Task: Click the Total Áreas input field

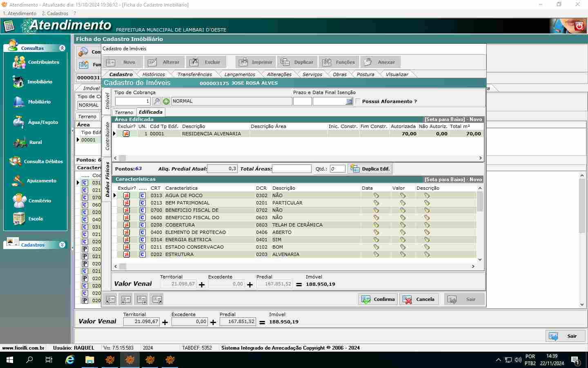Action: pyautogui.click(x=292, y=169)
